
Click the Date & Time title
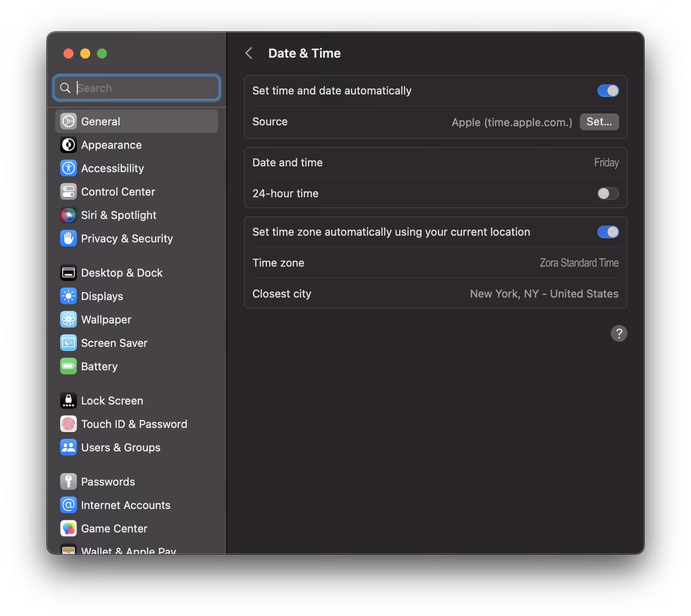coord(304,53)
